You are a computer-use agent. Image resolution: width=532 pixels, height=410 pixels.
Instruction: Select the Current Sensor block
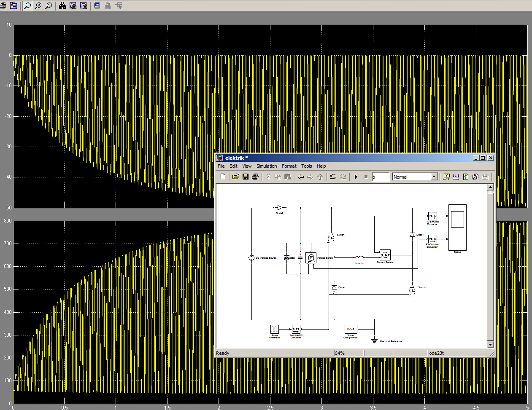tap(385, 255)
